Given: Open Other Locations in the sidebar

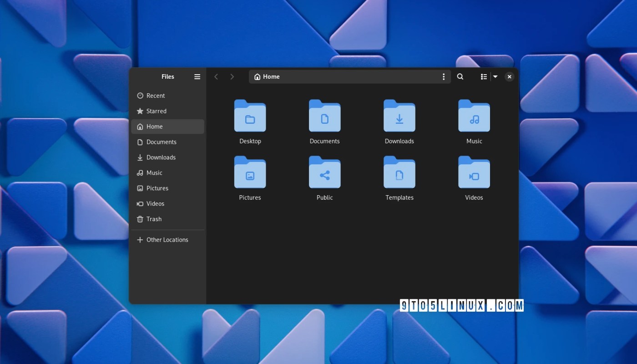Looking at the screenshot, I should point(167,240).
